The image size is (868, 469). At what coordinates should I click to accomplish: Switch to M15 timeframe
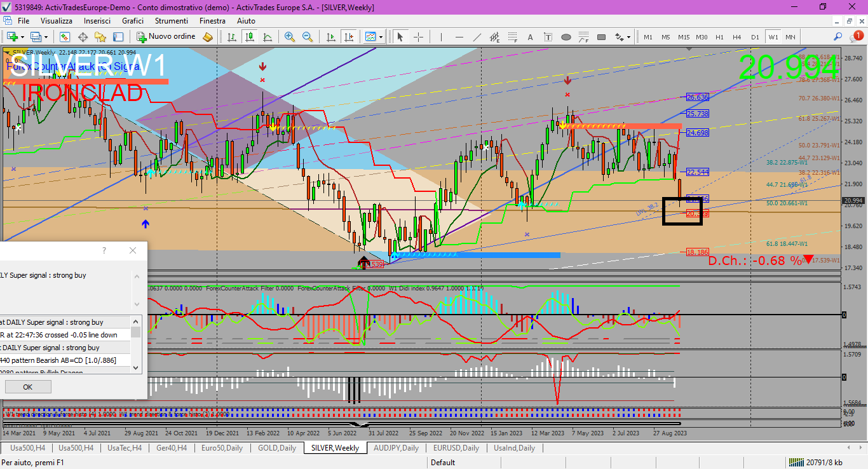coord(683,37)
